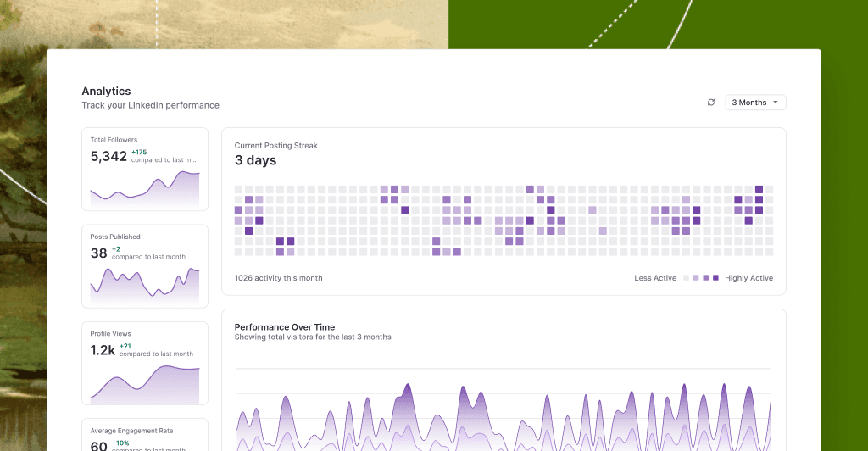Screen dimensions: 868x451
Task: Click the Total Followers sparkline chart
Action: (145, 189)
